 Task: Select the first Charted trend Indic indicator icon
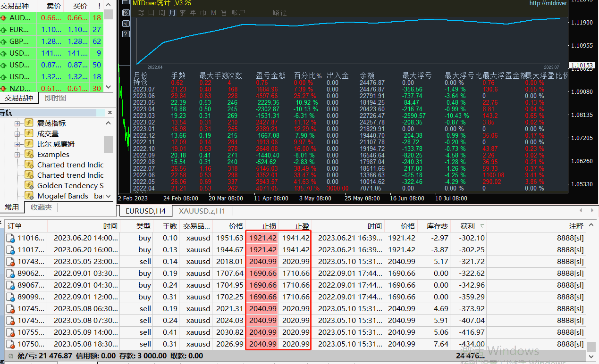point(28,165)
